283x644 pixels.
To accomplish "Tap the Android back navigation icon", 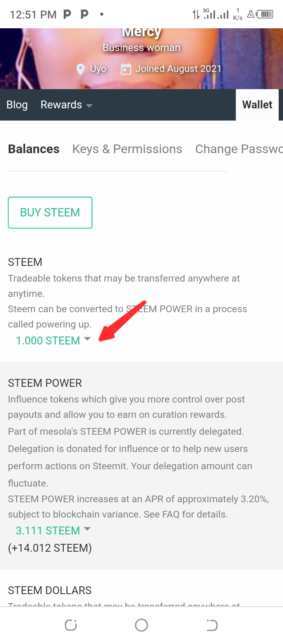I will point(212,625).
